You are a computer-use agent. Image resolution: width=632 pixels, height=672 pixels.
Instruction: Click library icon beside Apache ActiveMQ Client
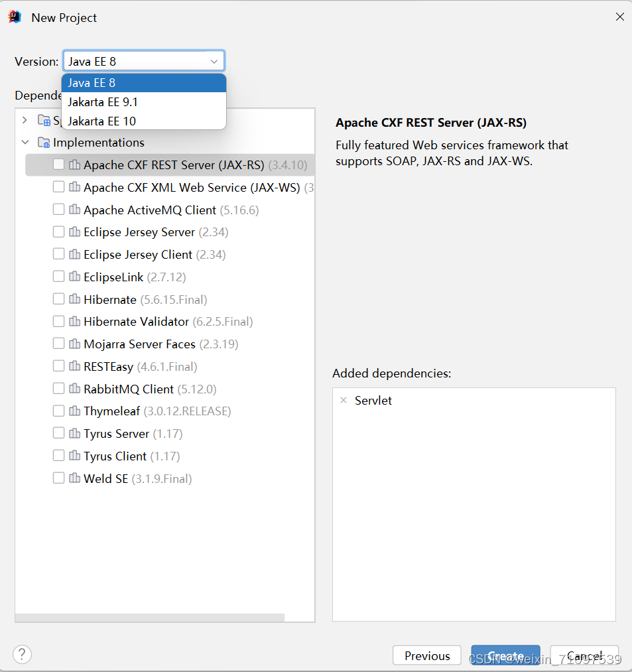click(74, 210)
